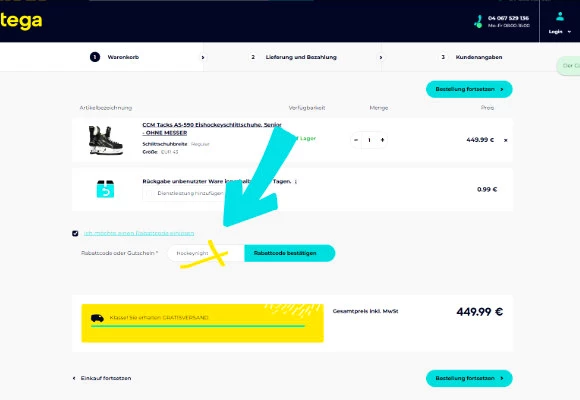The width and height of the screenshot is (580, 400).
Task: Tick the Dienstleistung hinzufügen checkbox
Action: point(149,193)
